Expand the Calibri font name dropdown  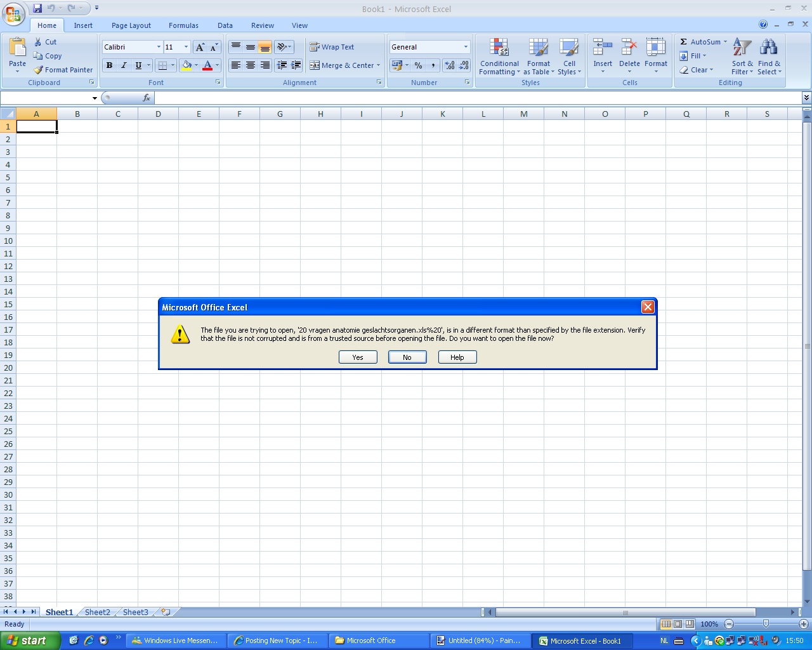[x=159, y=47]
